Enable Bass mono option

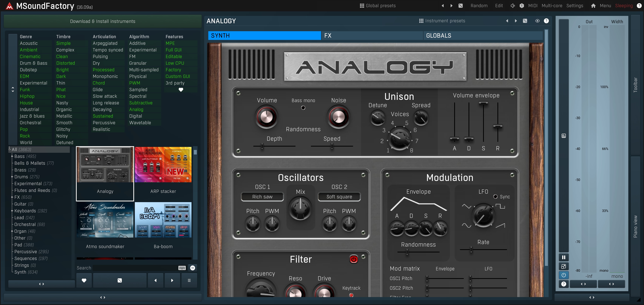click(x=303, y=108)
